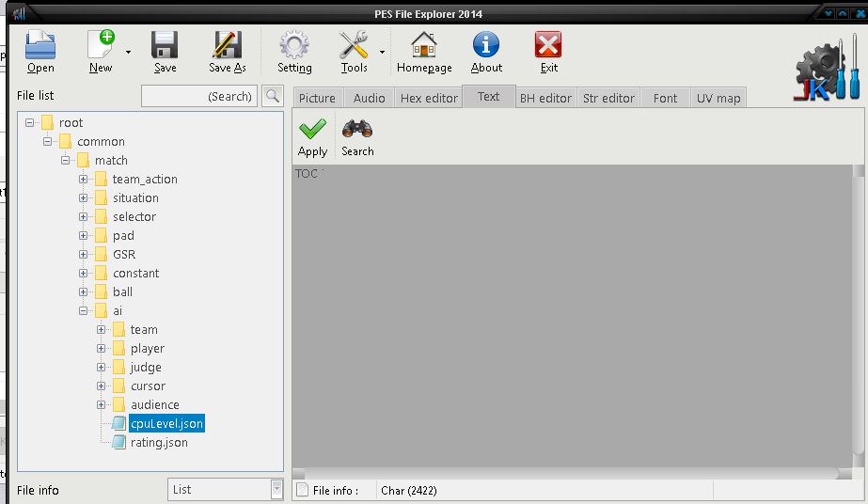Expand the team_action folder
This screenshot has height=504, width=868.
[84, 180]
